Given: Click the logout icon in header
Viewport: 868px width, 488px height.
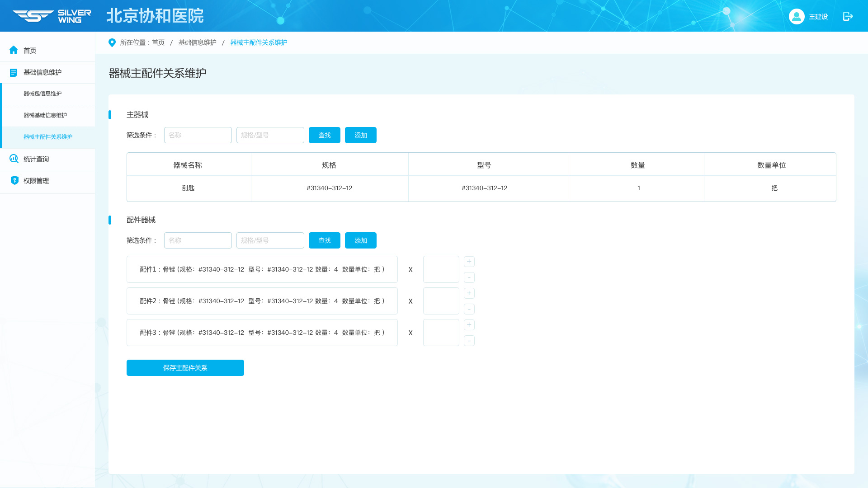Looking at the screenshot, I should [848, 16].
